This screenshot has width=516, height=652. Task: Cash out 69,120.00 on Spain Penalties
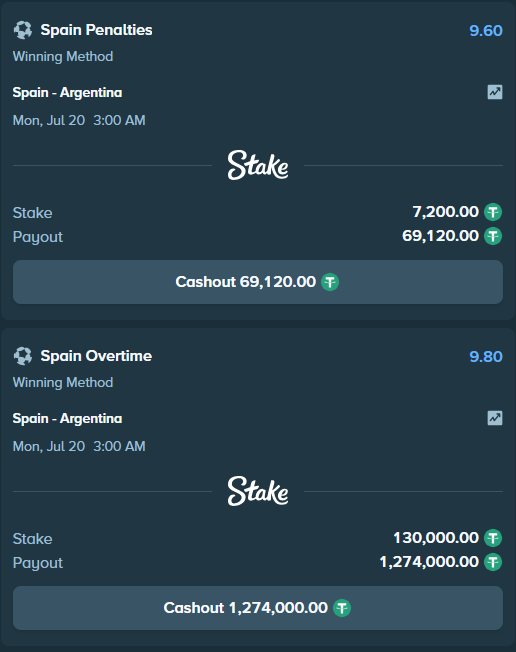[x=258, y=282]
